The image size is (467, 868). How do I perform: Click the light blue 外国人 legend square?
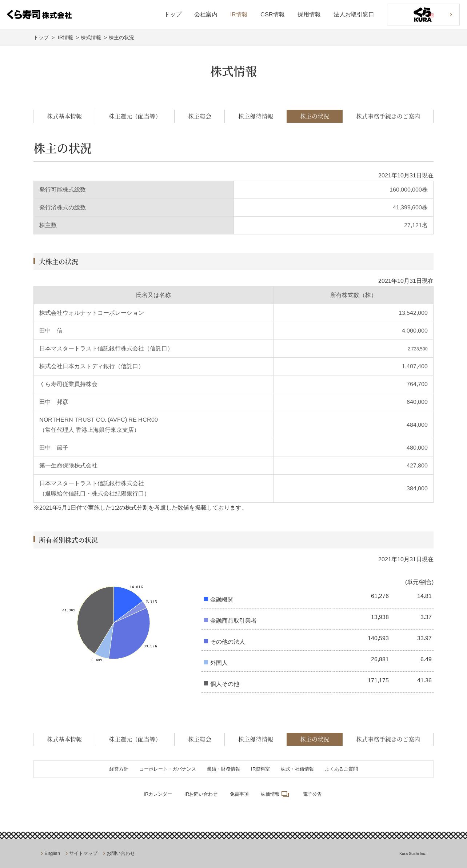tap(206, 662)
